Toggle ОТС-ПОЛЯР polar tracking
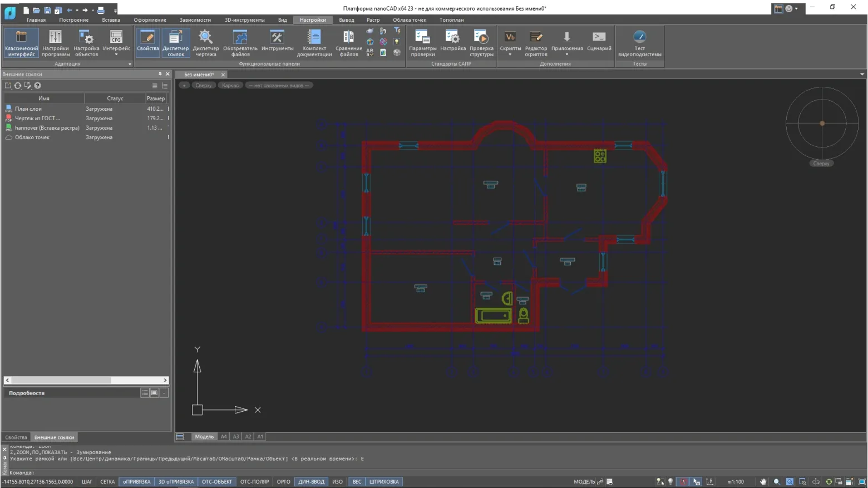Screen dimensions: 868x488 coord(254,482)
